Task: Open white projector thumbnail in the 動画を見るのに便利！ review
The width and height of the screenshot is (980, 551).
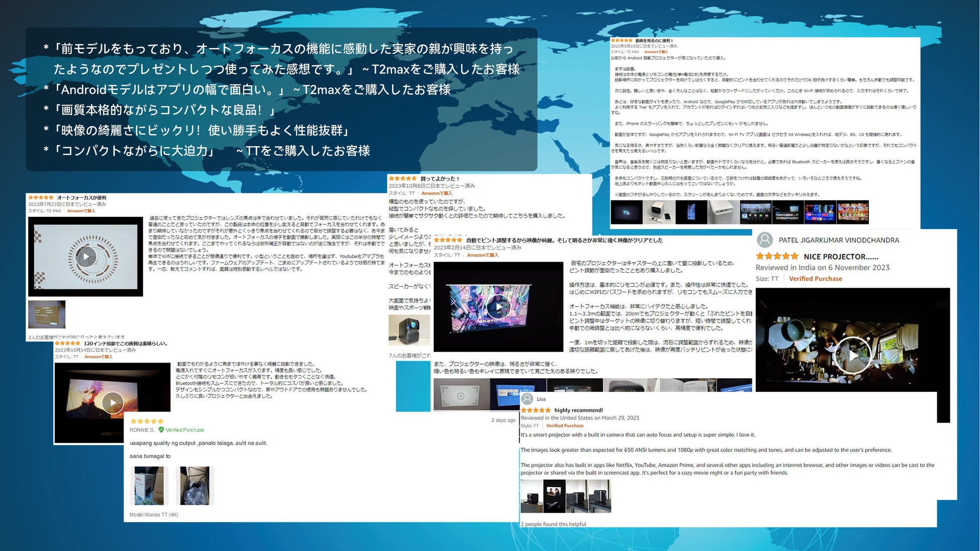Action: [x=658, y=212]
